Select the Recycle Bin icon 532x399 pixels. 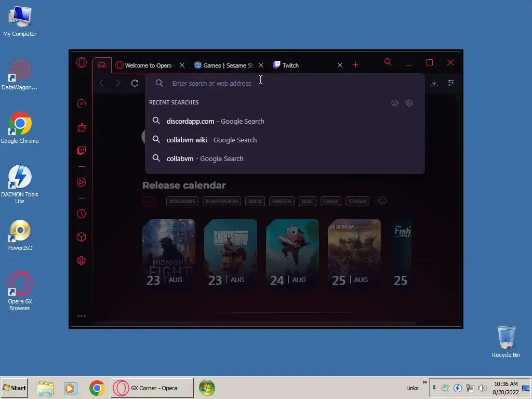506,342
